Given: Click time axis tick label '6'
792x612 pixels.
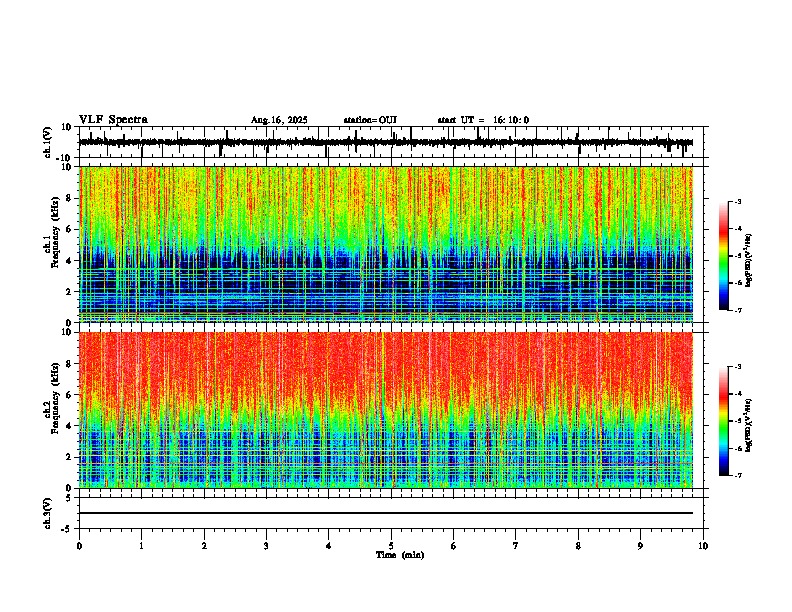Looking at the screenshot, I should [x=454, y=546].
